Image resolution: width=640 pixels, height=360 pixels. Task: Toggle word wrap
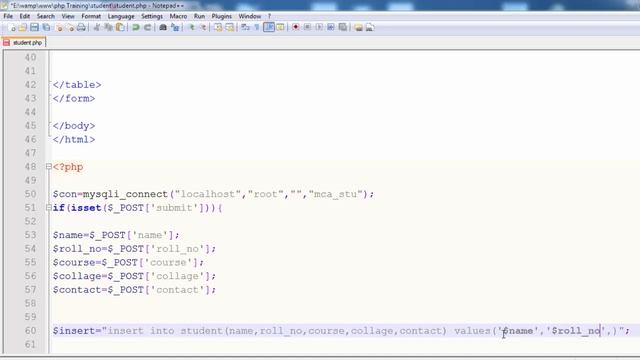coord(245,27)
